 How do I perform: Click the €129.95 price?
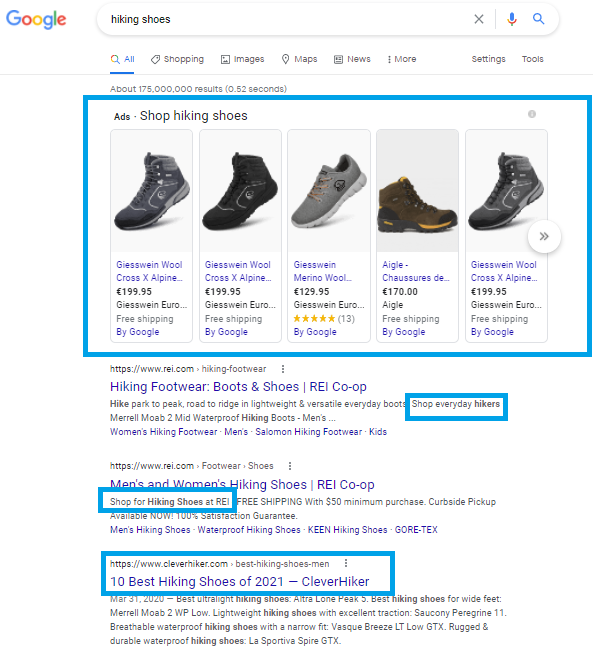click(x=312, y=292)
